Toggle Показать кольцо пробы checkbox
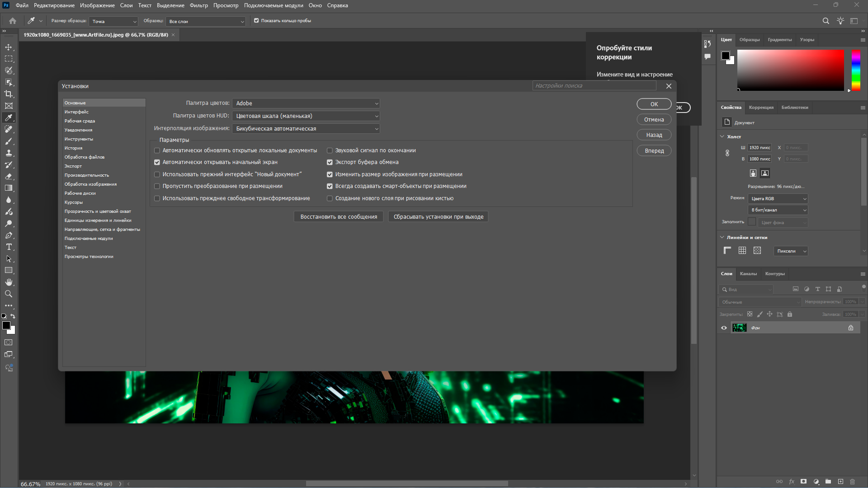868x488 pixels. coord(256,21)
